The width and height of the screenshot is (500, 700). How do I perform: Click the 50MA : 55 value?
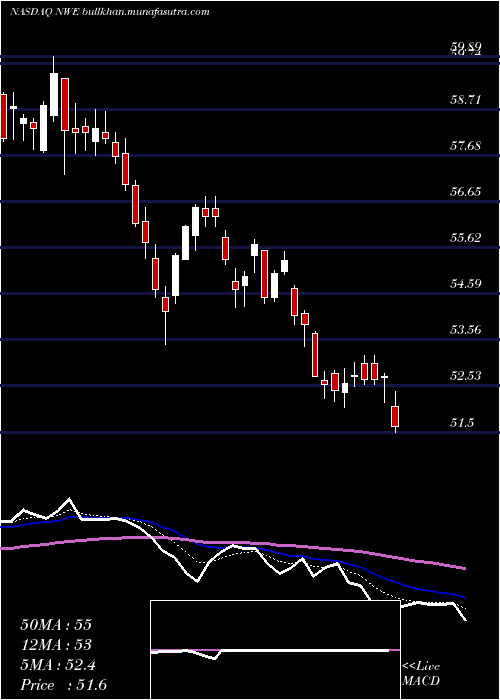coord(56,625)
